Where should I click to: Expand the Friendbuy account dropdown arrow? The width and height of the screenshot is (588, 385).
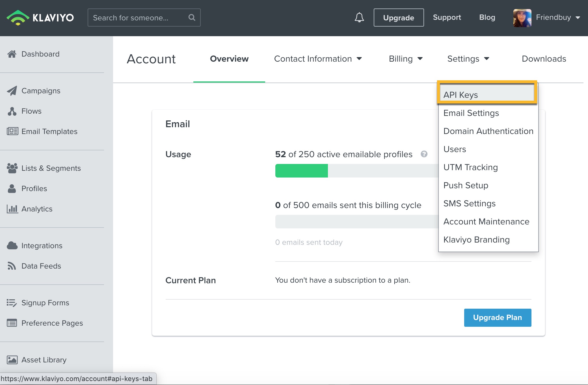pyautogui.click(x=578, y=18)
